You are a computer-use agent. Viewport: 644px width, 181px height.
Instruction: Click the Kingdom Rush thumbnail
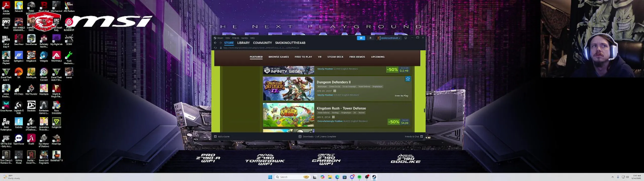pyautogui.click(x=289, y=115)
